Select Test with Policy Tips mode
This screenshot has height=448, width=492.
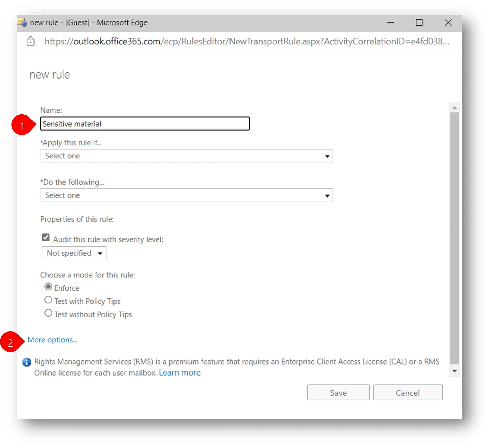(48, 300)
